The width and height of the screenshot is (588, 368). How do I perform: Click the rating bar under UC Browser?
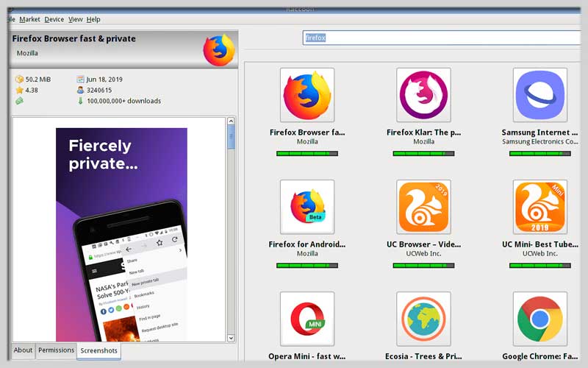[x=424, y=266]
